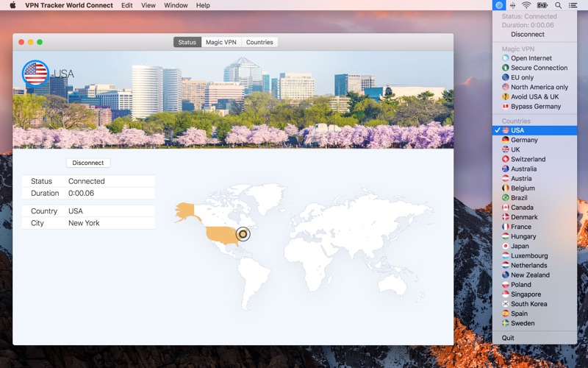The width and height of the screenshot is (588, 368).
Task: Open the View menu
Action: point(148,5)
